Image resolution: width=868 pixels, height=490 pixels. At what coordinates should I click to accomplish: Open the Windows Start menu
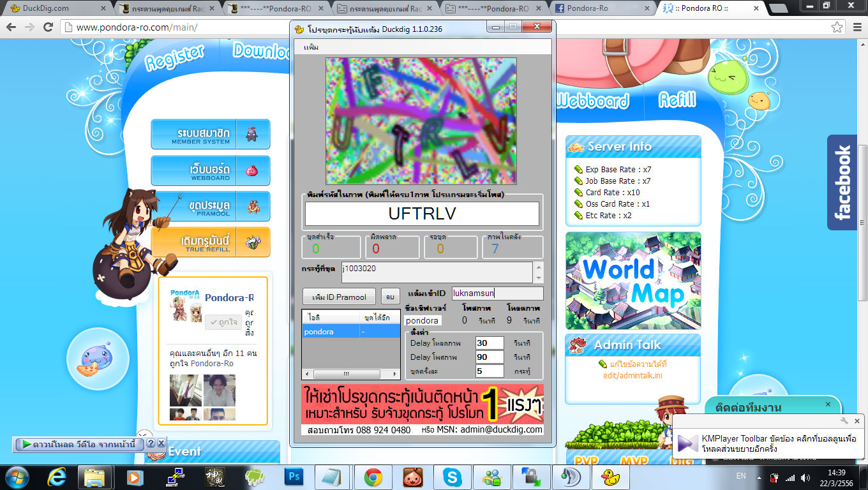point(16,477)
